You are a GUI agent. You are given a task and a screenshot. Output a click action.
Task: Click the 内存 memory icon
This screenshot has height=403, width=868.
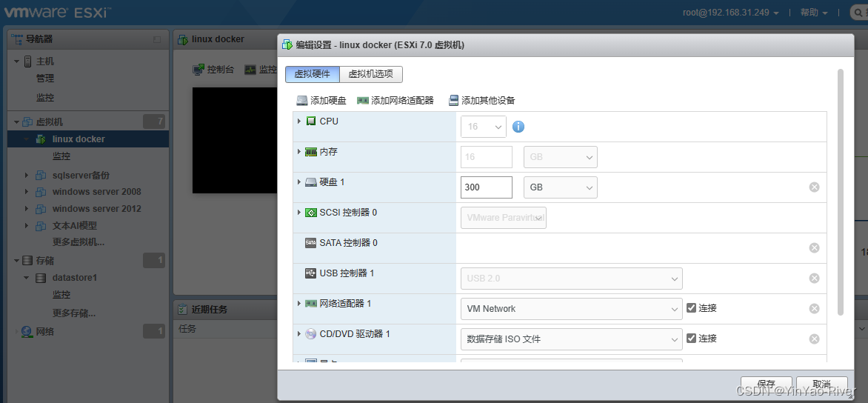pyautogui.click(x=310, y=152)
